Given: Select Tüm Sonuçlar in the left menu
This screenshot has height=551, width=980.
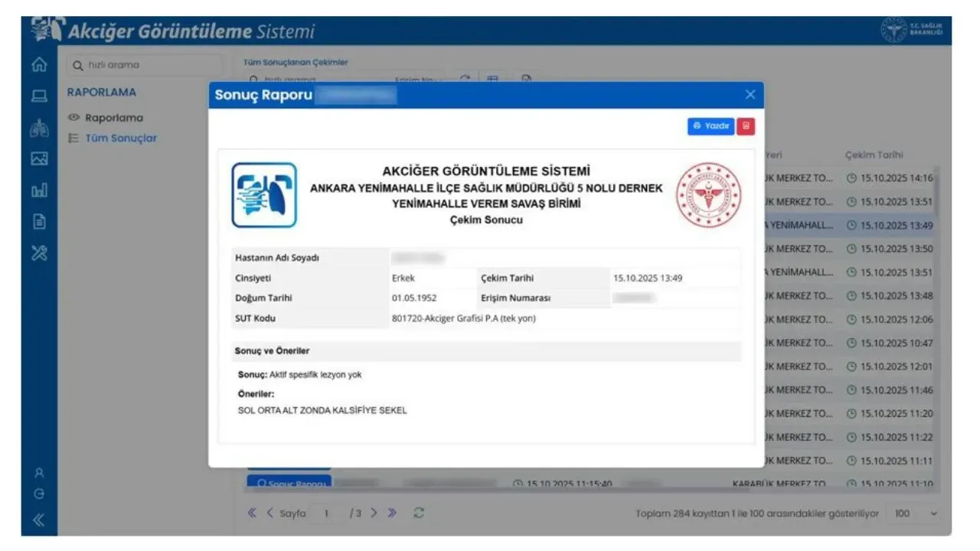Looking at the screenshot, I should click(120, 139).
